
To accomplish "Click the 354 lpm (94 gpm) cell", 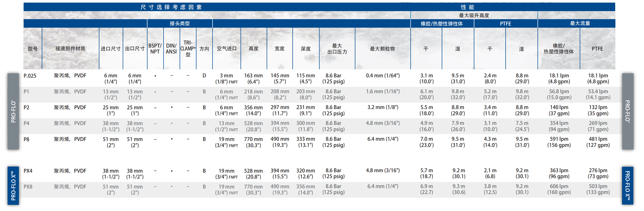I will [559, 126].
